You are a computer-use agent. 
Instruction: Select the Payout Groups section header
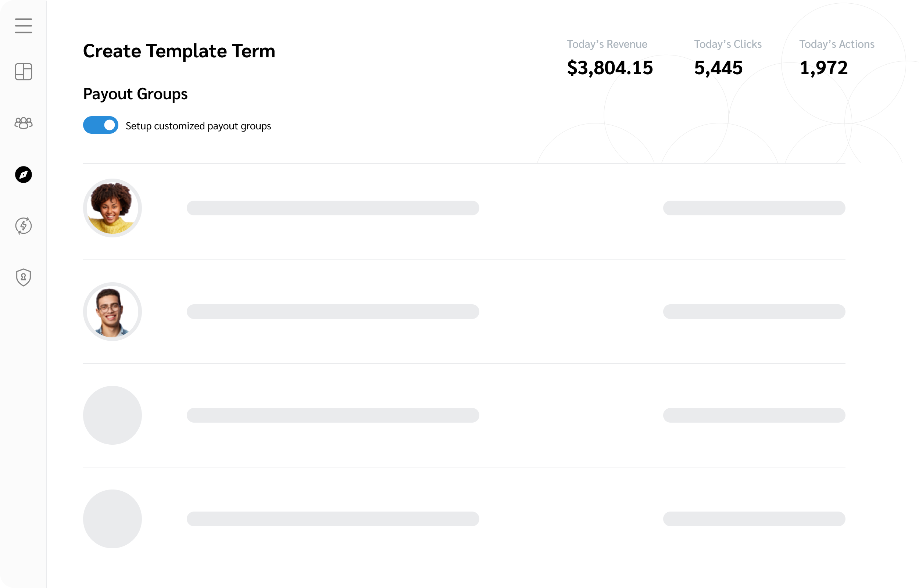(135, 94)
